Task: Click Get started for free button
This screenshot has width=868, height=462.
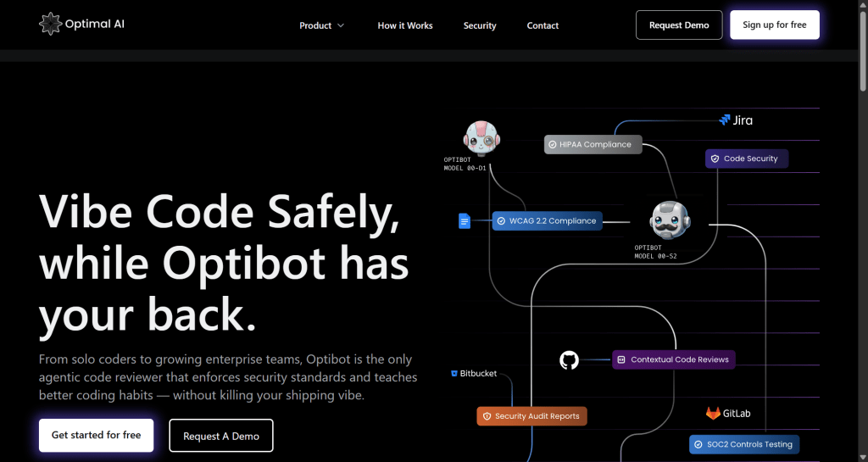Action: coord(96,436)
